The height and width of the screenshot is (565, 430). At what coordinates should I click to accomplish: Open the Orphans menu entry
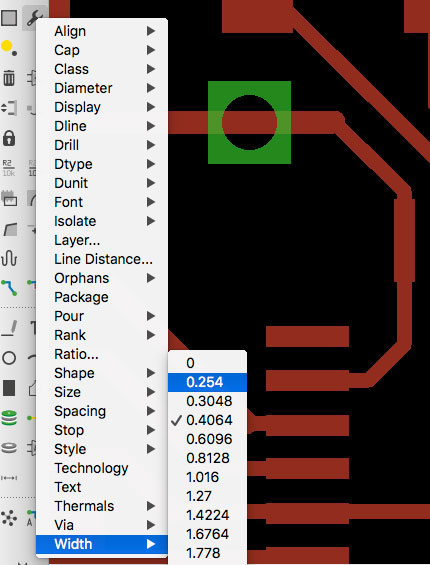tap(102, 278)
